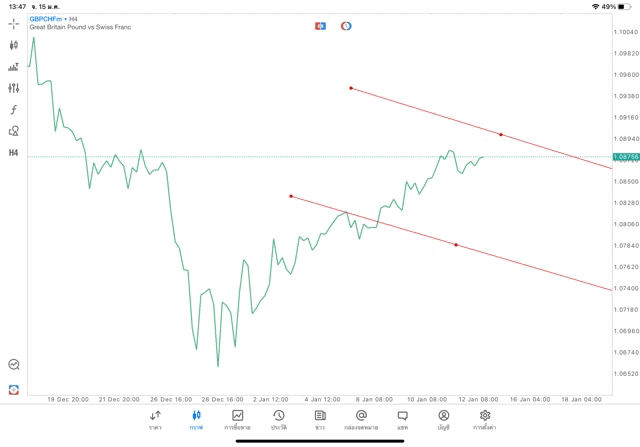
Task: Open the drawing objects shapes tool
Action: (x=14, y=131)
